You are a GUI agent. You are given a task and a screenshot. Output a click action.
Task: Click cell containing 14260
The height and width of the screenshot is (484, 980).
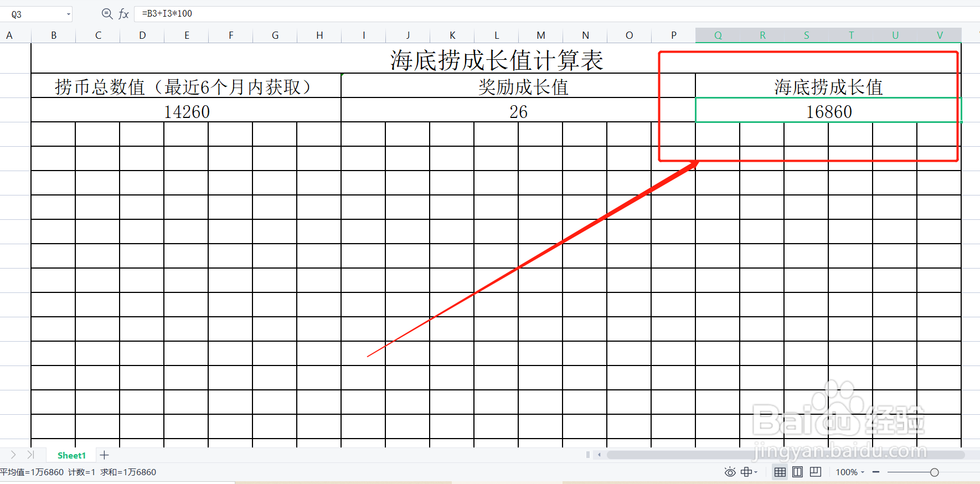pyautogui.click(x=186, y=110)
